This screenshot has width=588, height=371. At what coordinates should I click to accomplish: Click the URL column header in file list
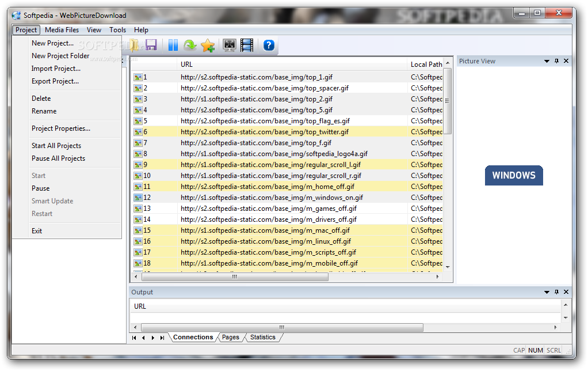[x=292, y=64]
